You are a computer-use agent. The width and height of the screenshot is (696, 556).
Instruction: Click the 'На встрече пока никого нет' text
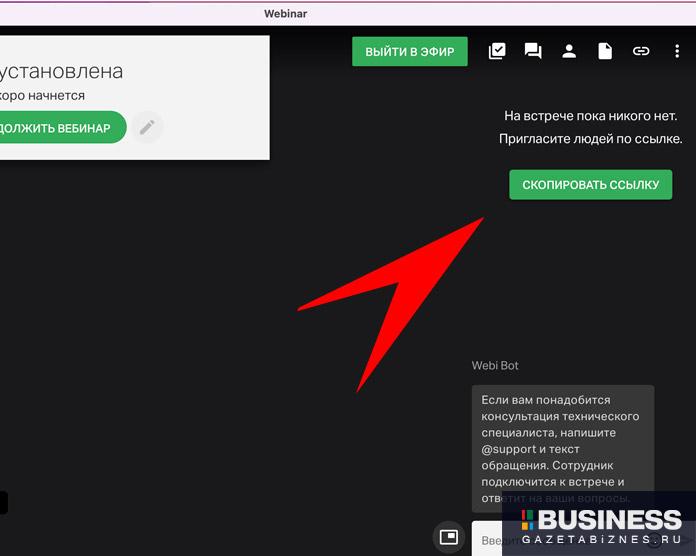click(x=593, y=116)
